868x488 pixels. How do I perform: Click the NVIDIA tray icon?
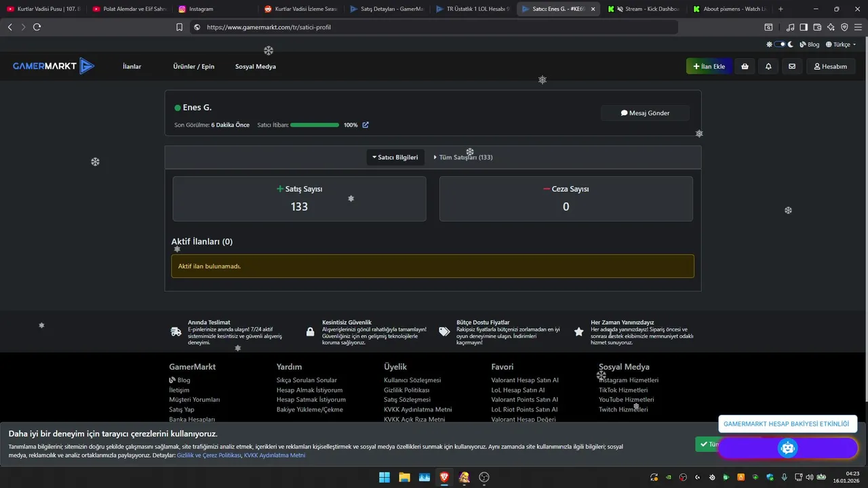click(669, 477)
